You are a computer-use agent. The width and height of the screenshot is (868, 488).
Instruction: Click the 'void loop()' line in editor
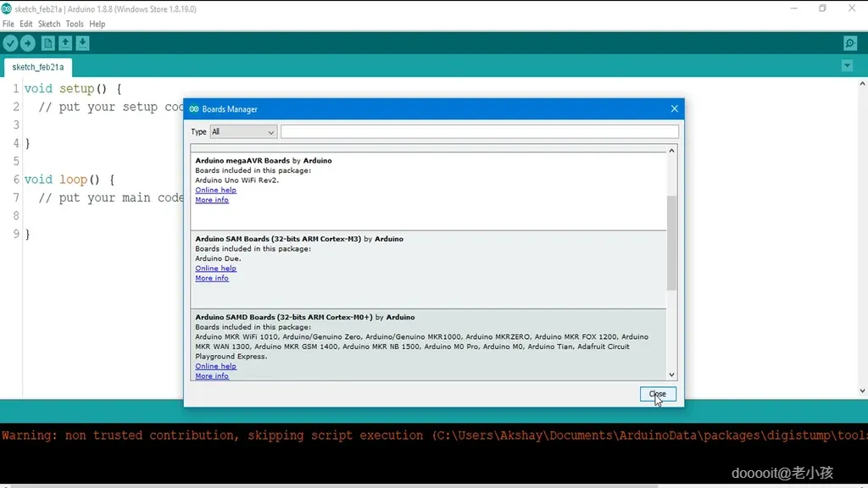tap(70, 180)
